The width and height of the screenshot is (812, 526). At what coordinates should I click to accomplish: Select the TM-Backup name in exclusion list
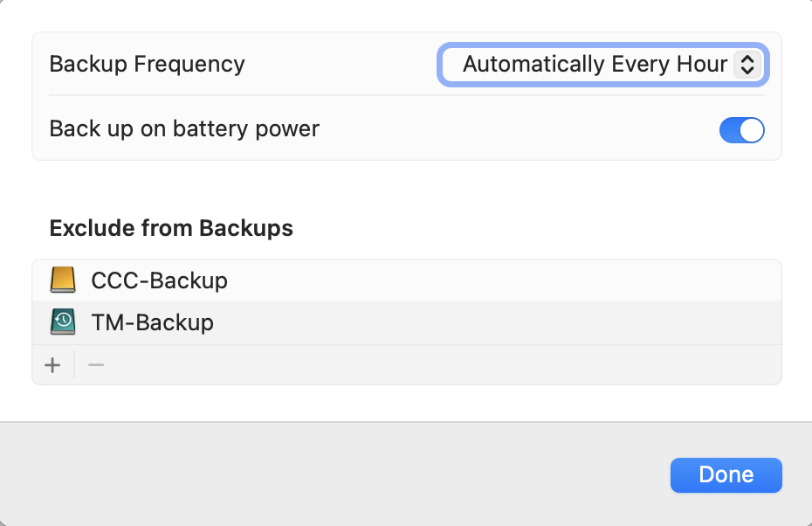tap(152, 322)
